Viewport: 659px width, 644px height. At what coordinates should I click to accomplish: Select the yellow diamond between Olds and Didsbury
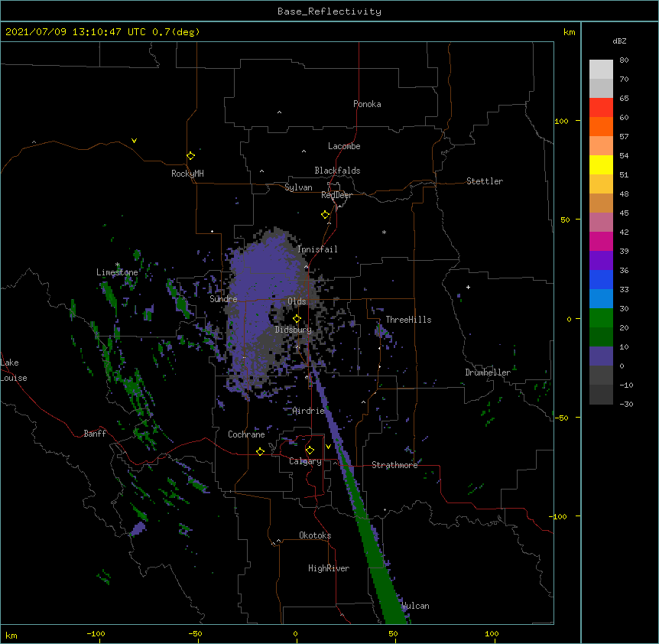point(297,319)
